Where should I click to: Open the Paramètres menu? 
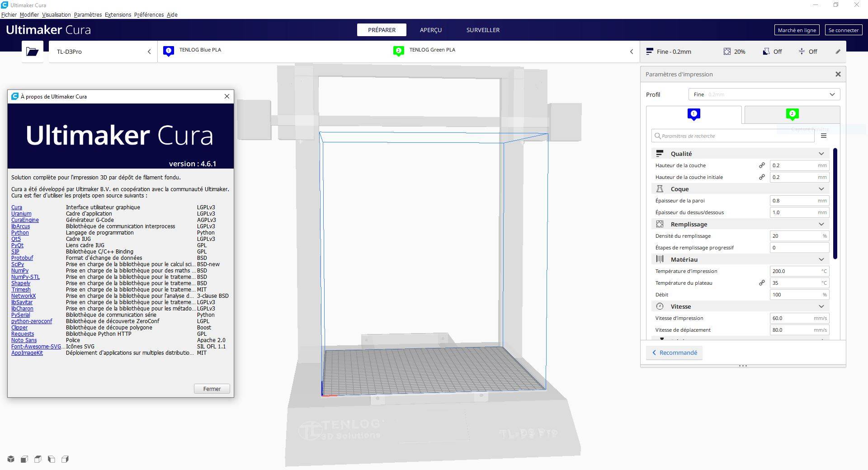coord(88,14)
